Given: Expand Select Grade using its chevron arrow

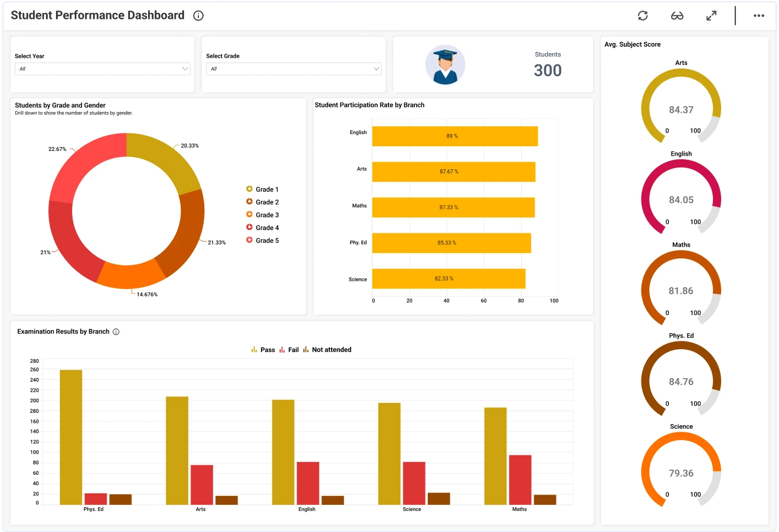Looking at the screenshot, I should coord(376,69).
